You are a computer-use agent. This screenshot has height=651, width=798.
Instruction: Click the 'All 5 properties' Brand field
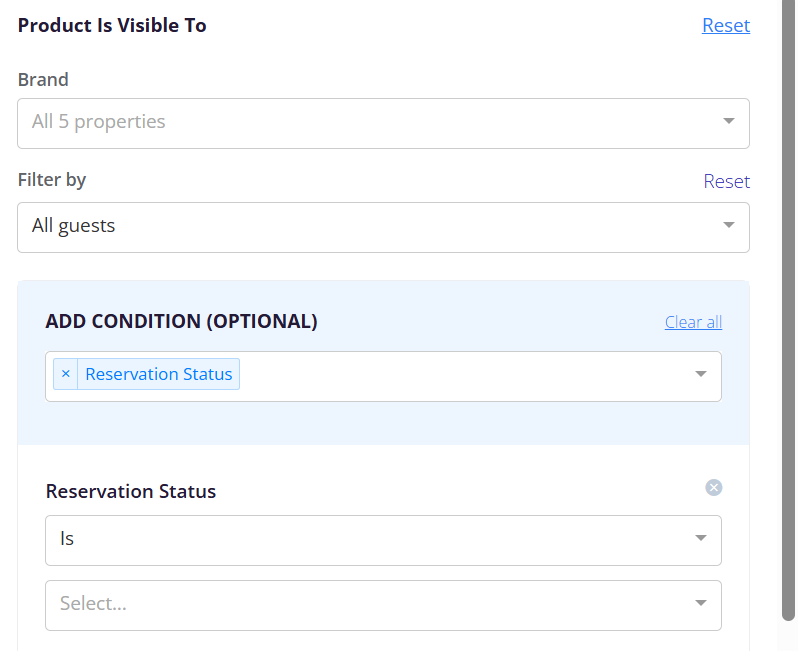coord(383,124)
